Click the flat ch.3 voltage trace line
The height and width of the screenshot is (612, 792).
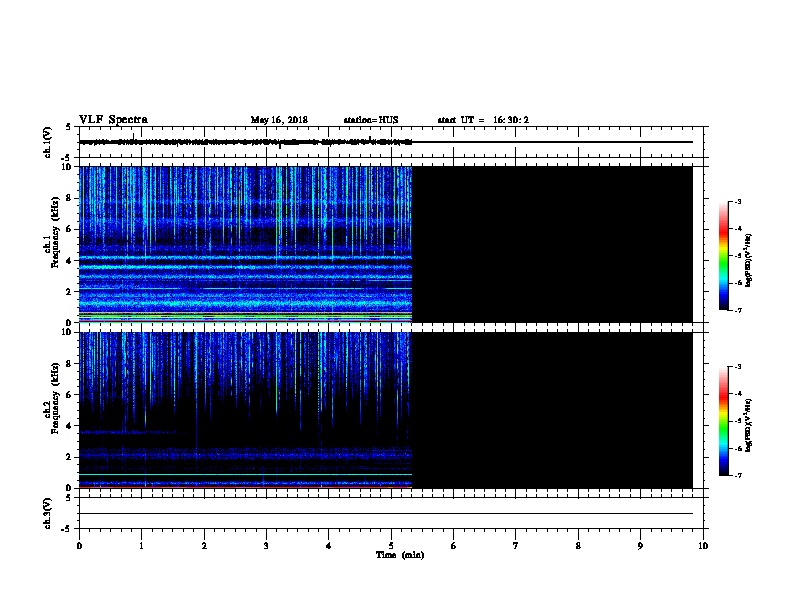point(386,514)
